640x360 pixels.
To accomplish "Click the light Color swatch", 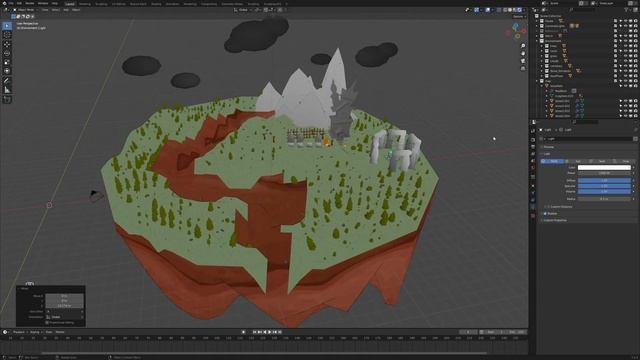I will click(x=604, y=167).
